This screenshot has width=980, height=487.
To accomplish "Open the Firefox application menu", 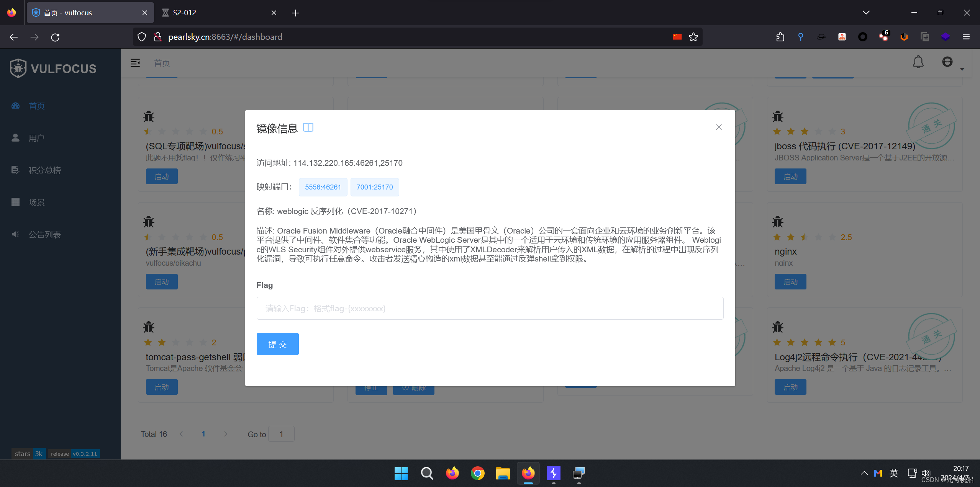I will [966, 37].
